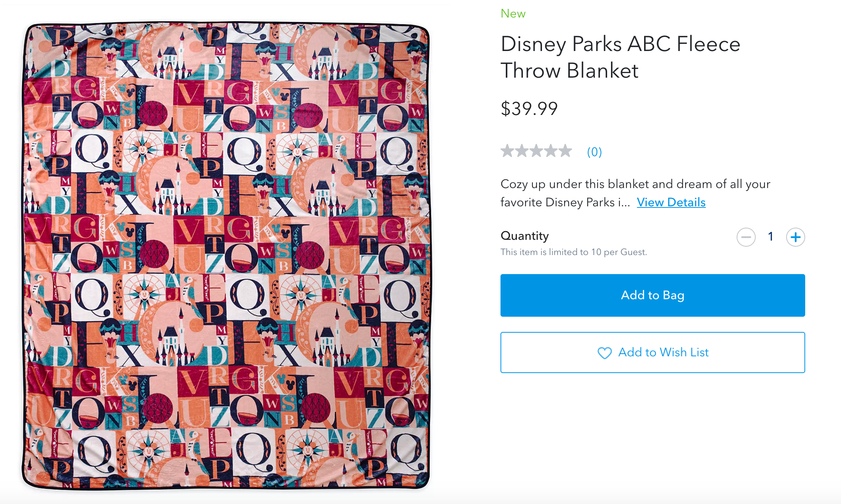Viewport: 841px width, 504px height.
Task: Click the plus icon to increase quantity
Action: click(795, 237)
